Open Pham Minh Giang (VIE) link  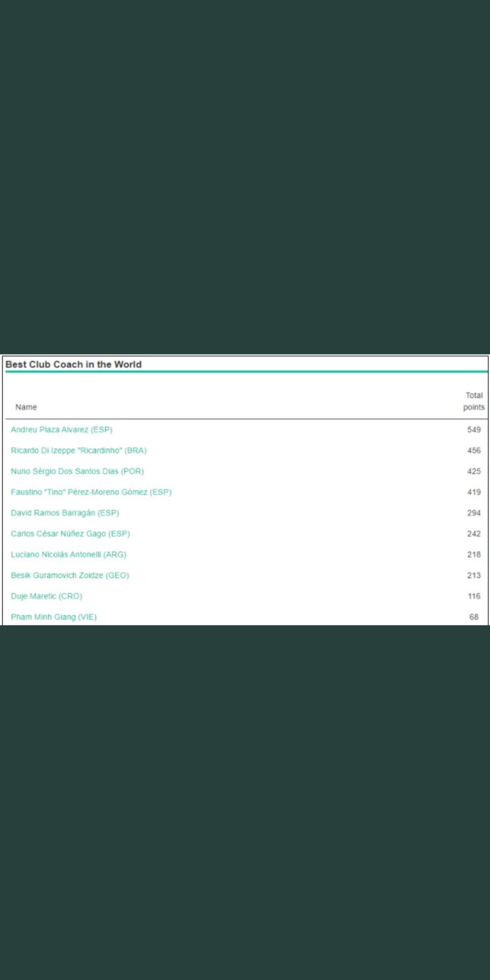54,617
